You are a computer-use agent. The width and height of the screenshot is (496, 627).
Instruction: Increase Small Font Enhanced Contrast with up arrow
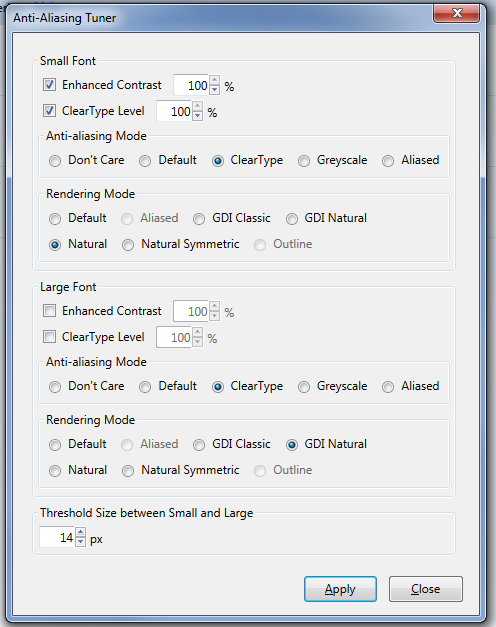[214, 80]
